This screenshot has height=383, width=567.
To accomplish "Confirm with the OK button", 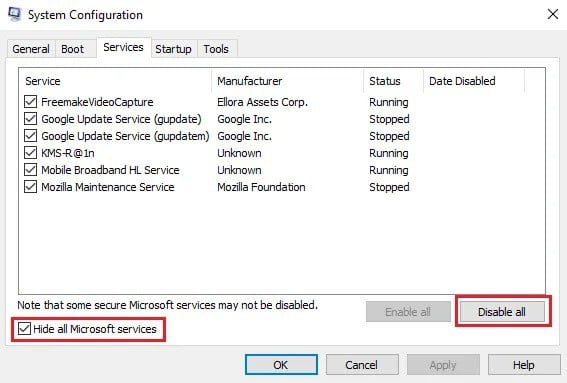I will (x=281, y=365).
